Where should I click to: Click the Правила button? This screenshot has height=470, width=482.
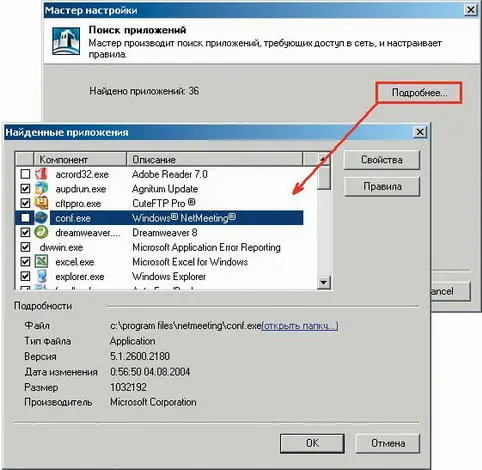click(382, 186)
